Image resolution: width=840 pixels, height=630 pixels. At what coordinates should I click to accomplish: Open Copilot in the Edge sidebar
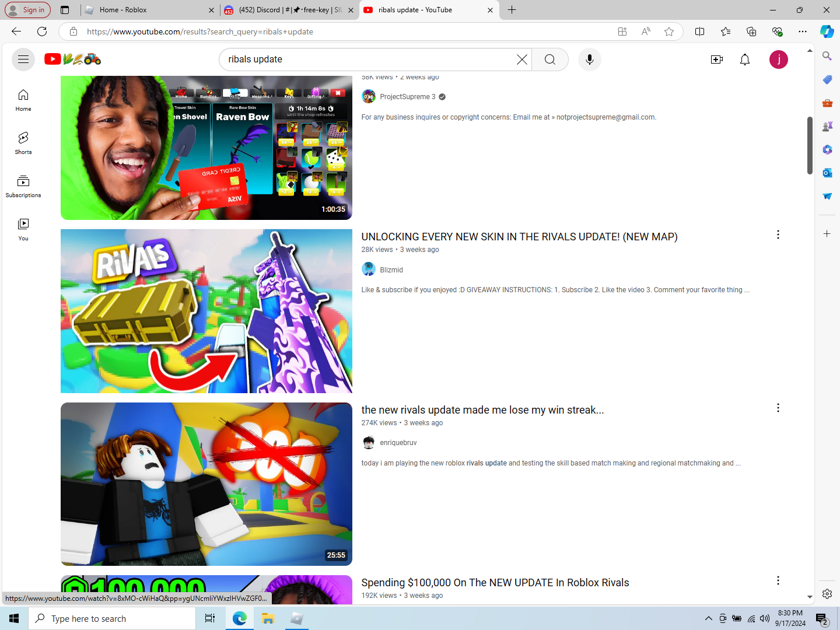[827, 32]
